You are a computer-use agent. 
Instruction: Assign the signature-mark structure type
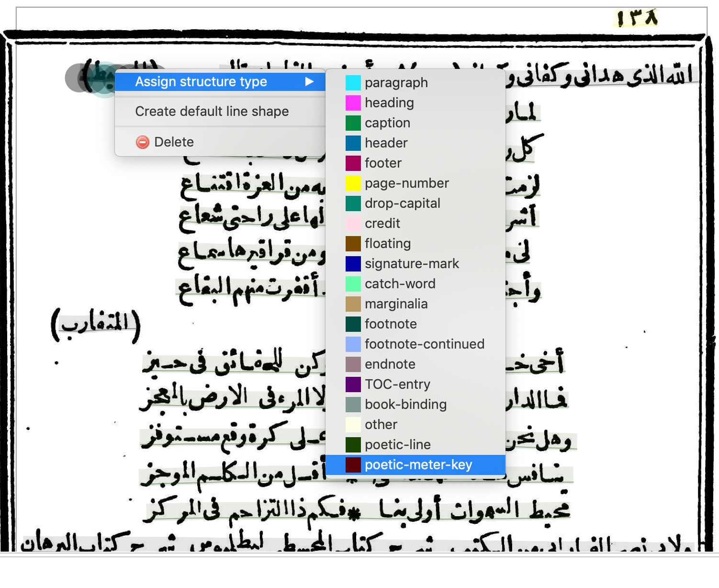coord(416,264)
